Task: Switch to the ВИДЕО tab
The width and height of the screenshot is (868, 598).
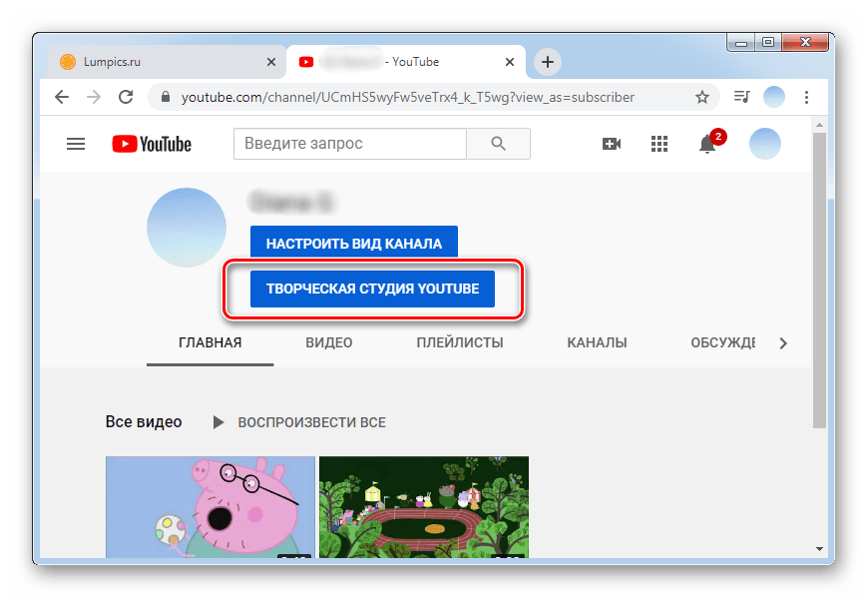Action: coord(328,342)
